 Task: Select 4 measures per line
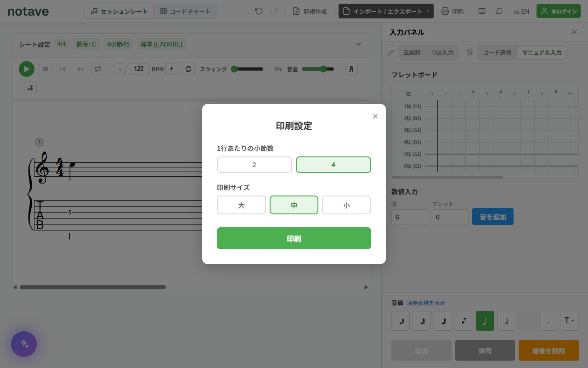click(334, 165)
